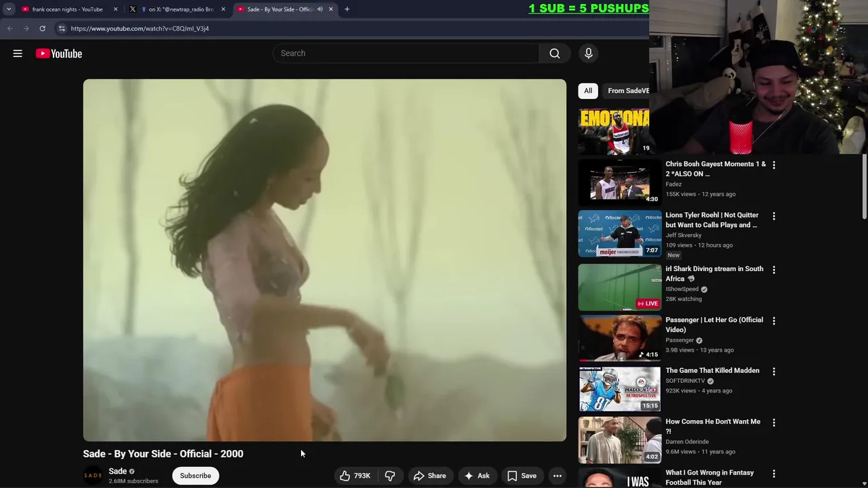Screen dimensions: 868x488
Task: Subscribe to the Sade channel
Action: tap(195, 476)
